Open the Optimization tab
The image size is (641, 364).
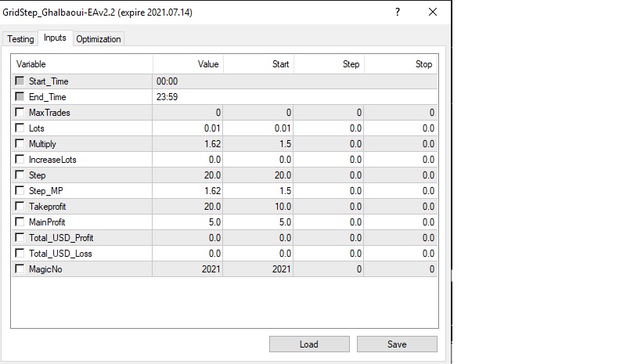tap(99, 39)
